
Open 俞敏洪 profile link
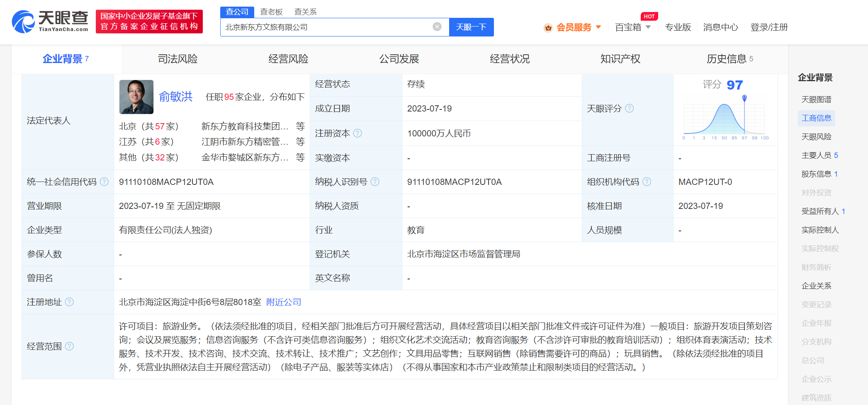tap(176, 97)
